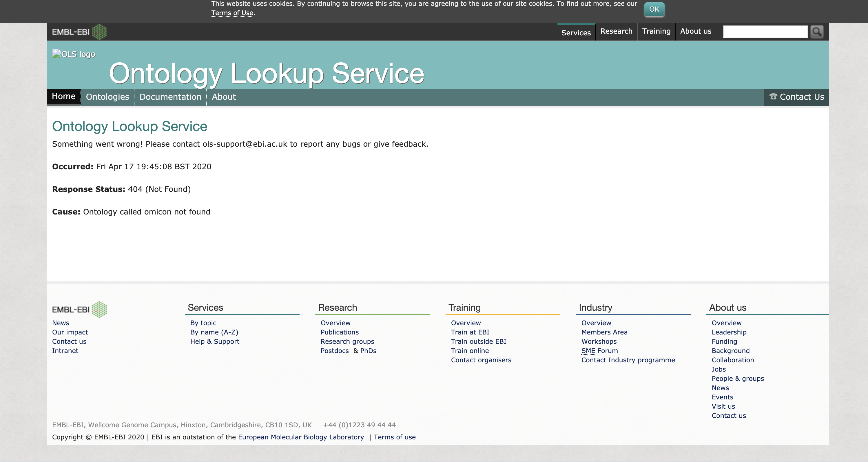Click the EMBL-EBI logo in top bar
868x462 pixels.
(x=79, y=32)
